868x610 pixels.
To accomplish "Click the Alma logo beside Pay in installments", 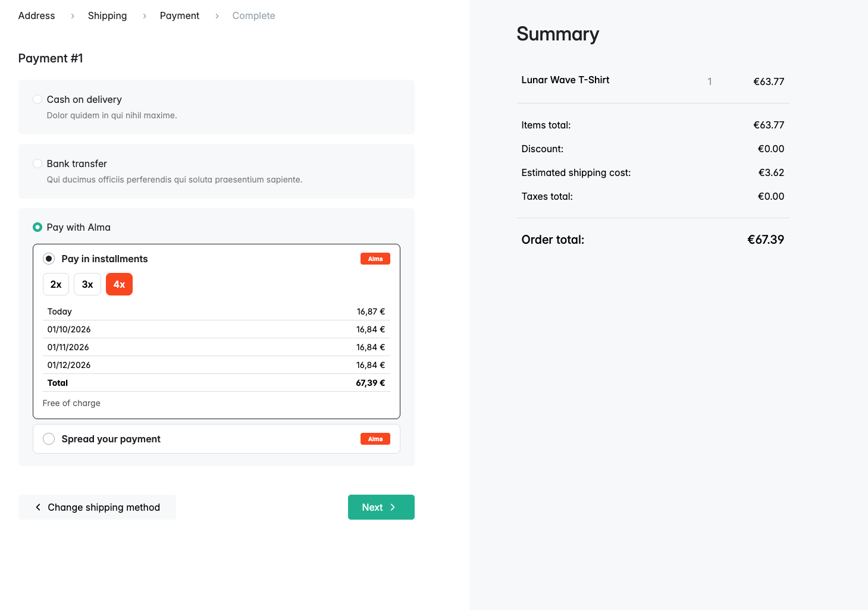I will coord(375,259).
